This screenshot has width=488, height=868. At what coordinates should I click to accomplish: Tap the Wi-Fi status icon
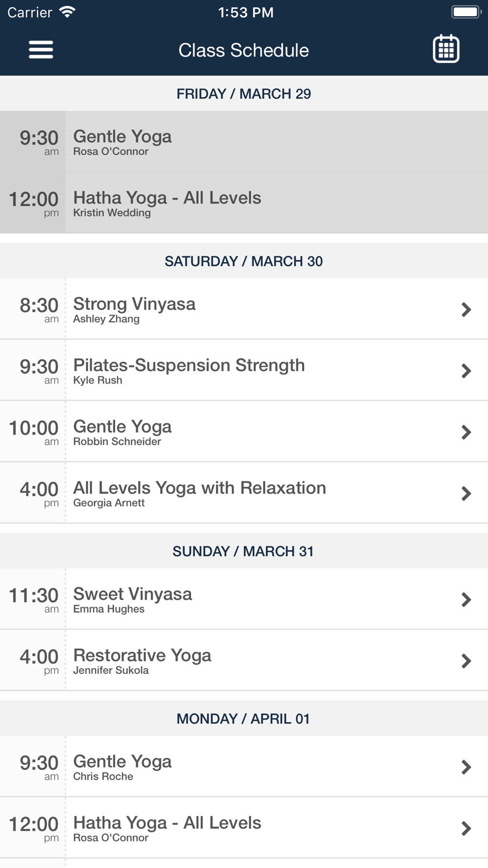tap(67, 12)
